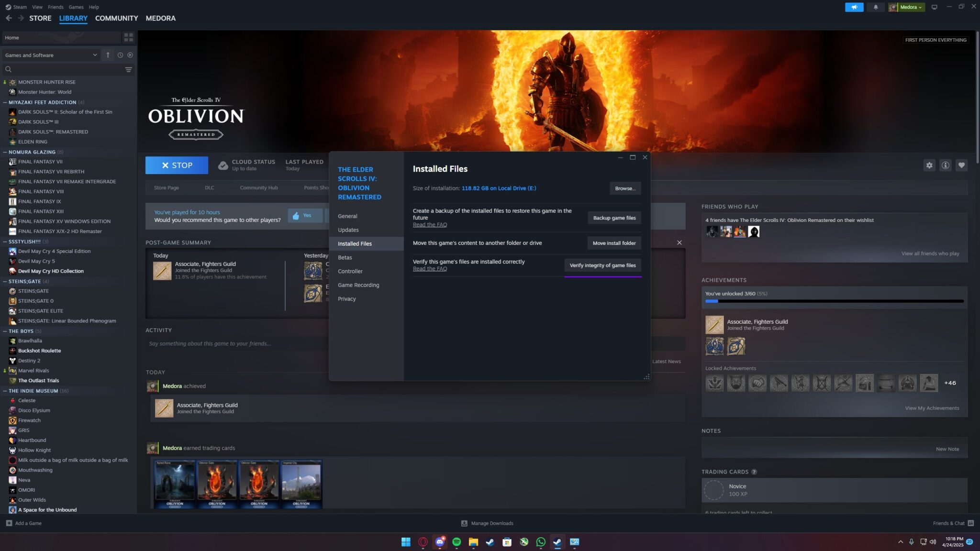The height and width of the screenshot is (551, 980).
Task: Click the game info icon
Action: [945, 165]
